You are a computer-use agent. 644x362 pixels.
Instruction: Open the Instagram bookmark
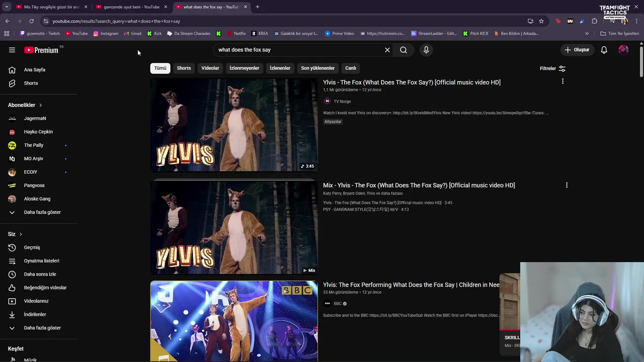pyautogui.click(x=106, y=34)
